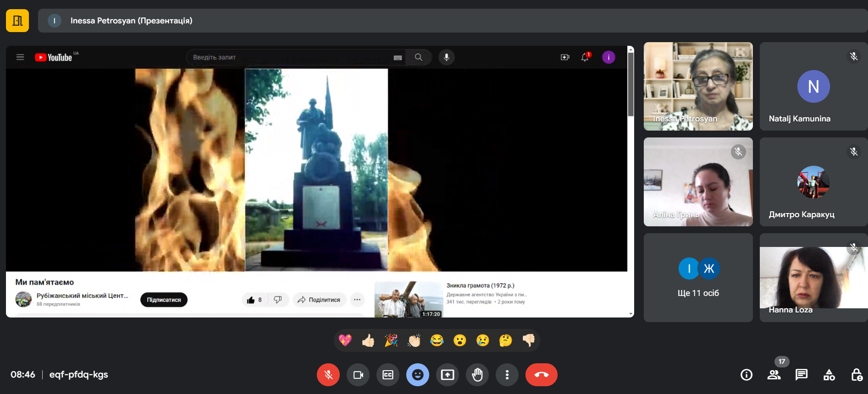The image size is (868, 394).
Task: Expand the 'Ще 11 осіб' participants tile
Action: (x=698, y=278)
